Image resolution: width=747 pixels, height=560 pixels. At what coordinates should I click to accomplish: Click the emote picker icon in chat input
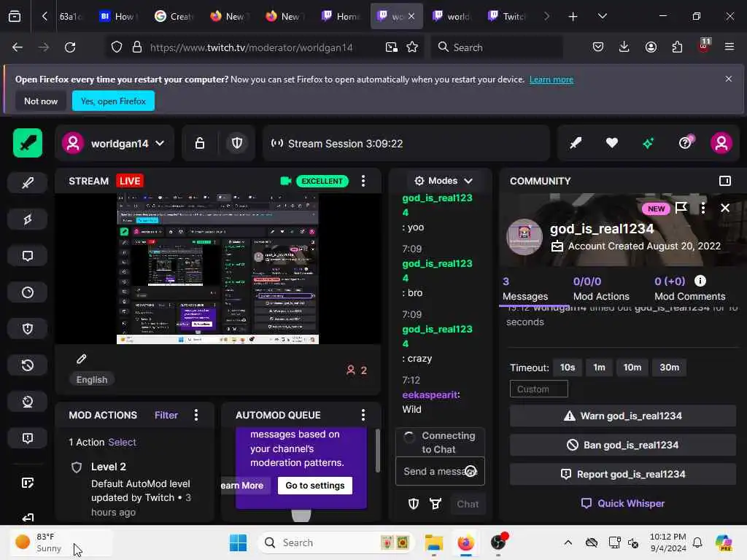[x=471, y=472]
